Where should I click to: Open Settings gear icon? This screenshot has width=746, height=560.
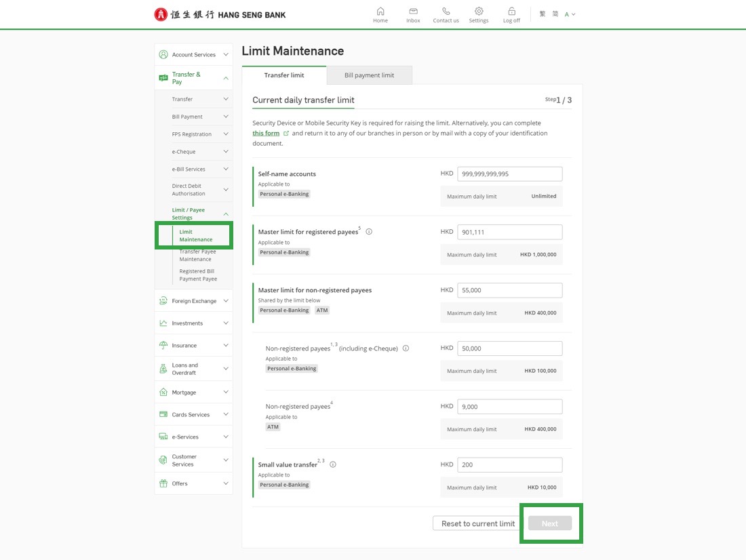(478, 12)
